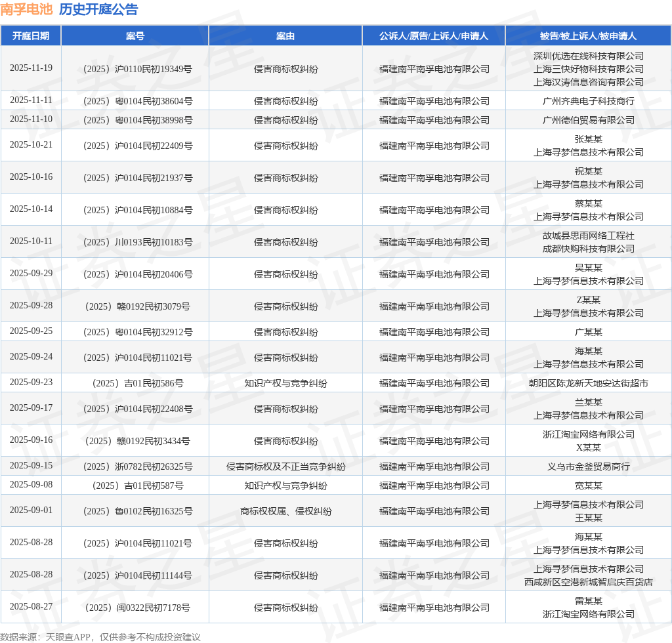Click case number (2025)沪0104民初21937号
This screenshot has height=643, width=672.
[138, 178]
